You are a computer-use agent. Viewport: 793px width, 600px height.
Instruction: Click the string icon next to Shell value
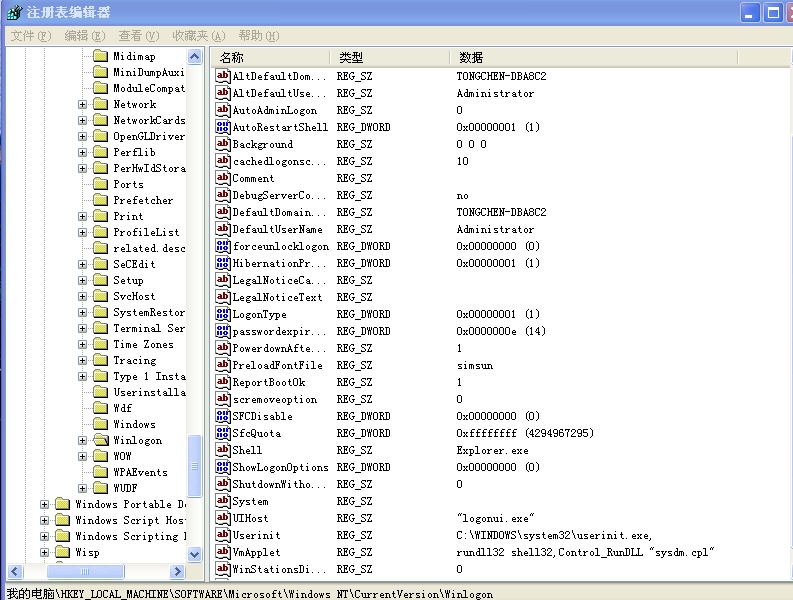[223, 450]
